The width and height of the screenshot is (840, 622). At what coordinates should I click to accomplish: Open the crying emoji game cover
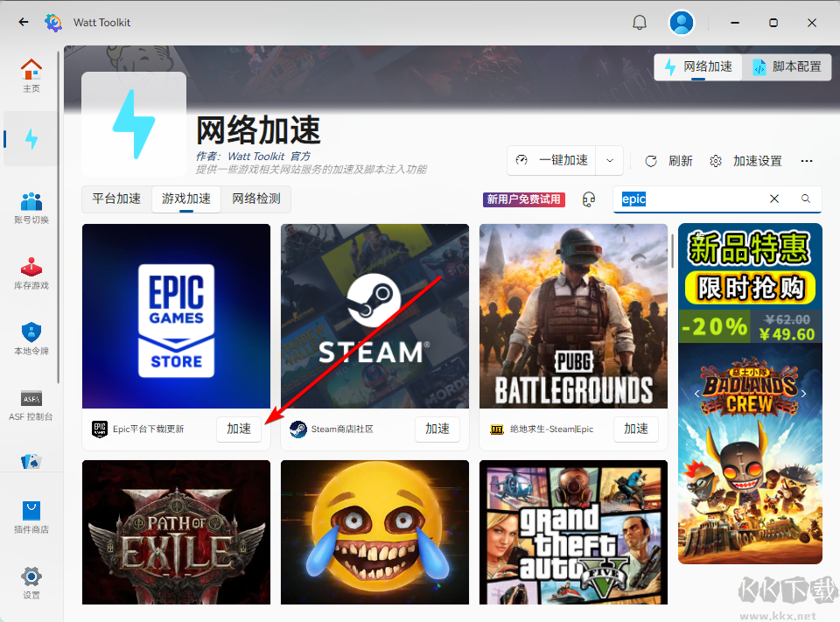tap(374, 533)
